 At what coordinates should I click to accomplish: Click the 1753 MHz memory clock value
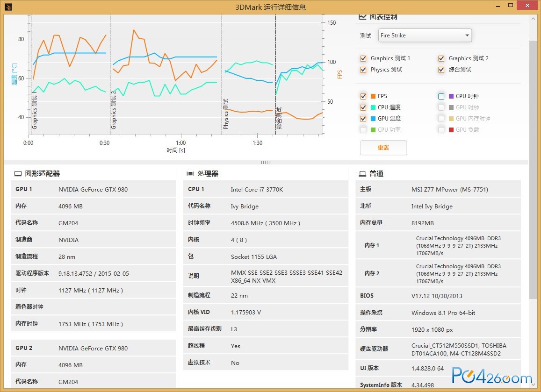[90, 324]
